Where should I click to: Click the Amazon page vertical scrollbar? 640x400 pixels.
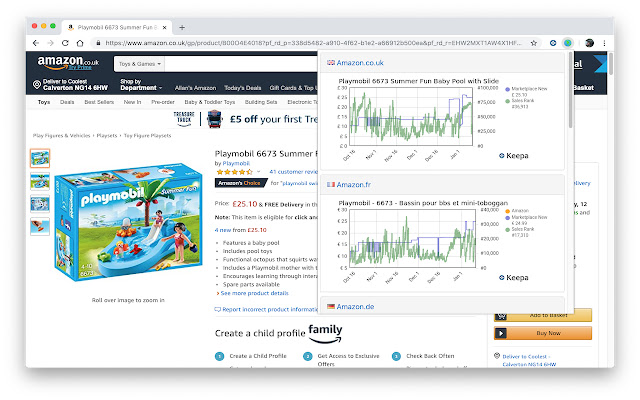tap(611, 63)
